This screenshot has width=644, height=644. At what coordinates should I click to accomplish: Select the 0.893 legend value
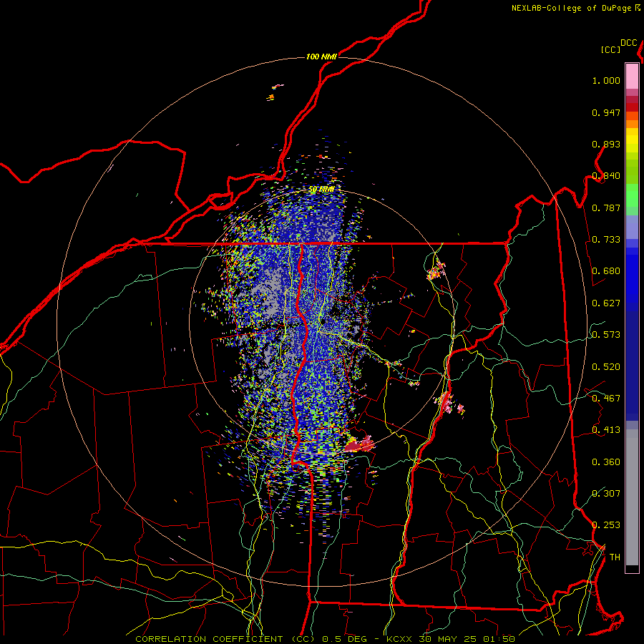606,144
